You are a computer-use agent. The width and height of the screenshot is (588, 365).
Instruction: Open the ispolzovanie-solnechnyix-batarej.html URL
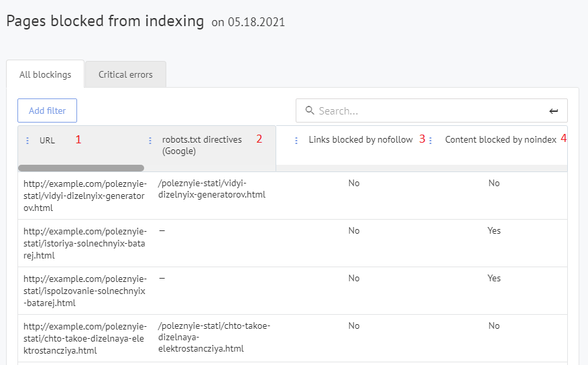[84, 291]
